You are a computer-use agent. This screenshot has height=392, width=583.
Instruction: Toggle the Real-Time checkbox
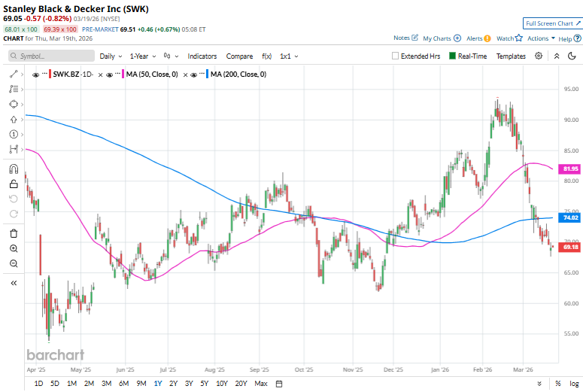point(452,56)
